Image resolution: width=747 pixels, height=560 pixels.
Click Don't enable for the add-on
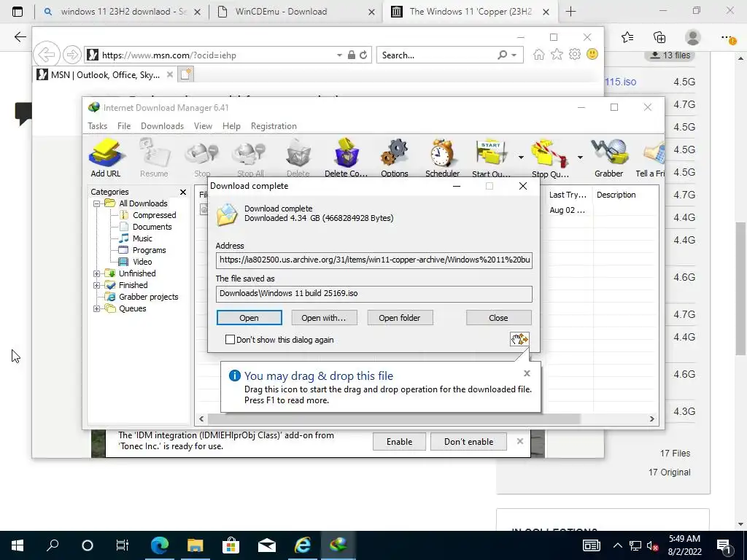pos(469,441)
